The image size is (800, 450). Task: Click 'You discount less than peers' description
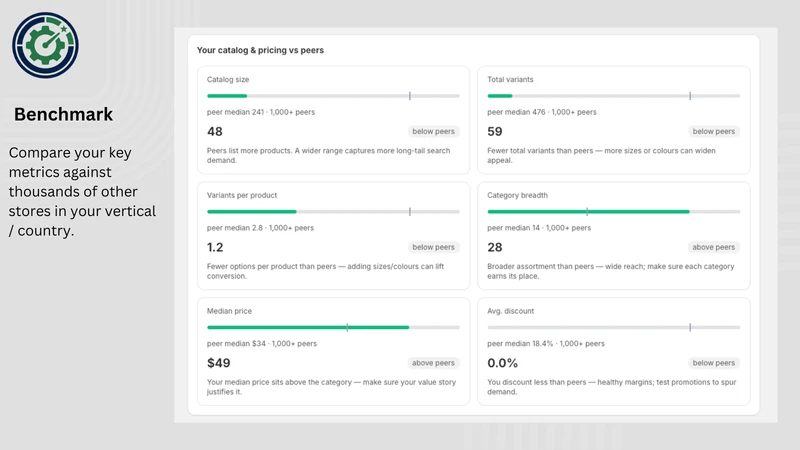click(x=612, y=387)
